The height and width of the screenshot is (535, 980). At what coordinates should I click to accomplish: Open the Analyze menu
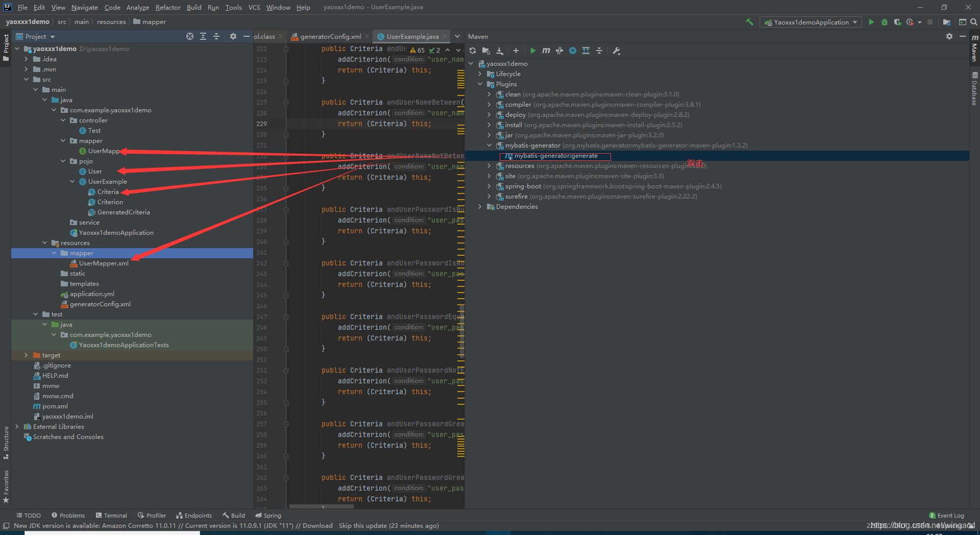[137, 7]
